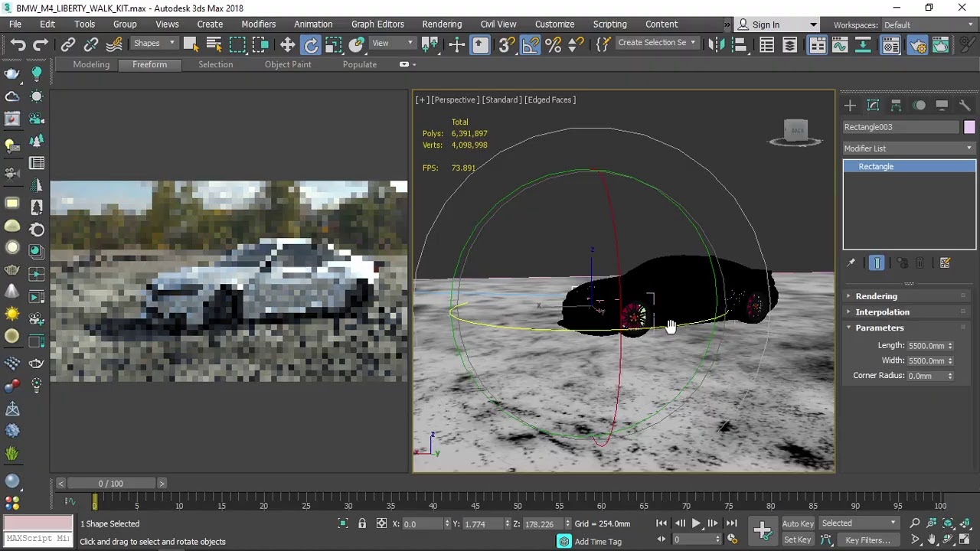Open the Shapes selection filter dropdown

[x=155, y=43]
